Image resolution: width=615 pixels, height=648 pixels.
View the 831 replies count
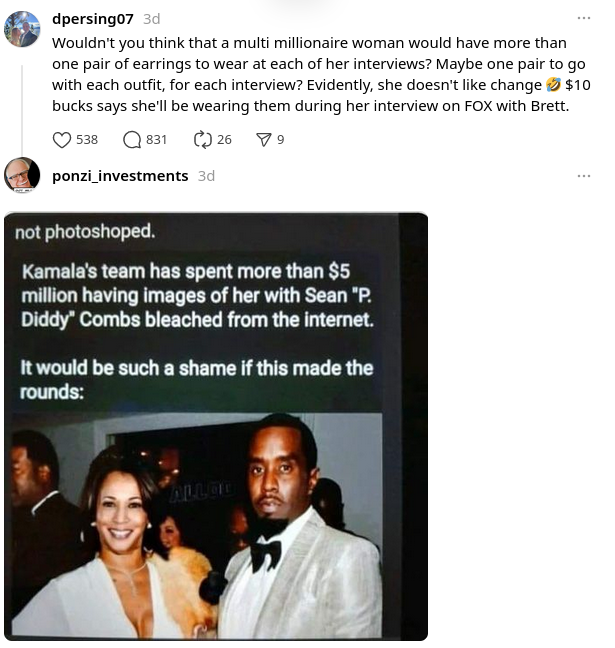tap(157, 140)
